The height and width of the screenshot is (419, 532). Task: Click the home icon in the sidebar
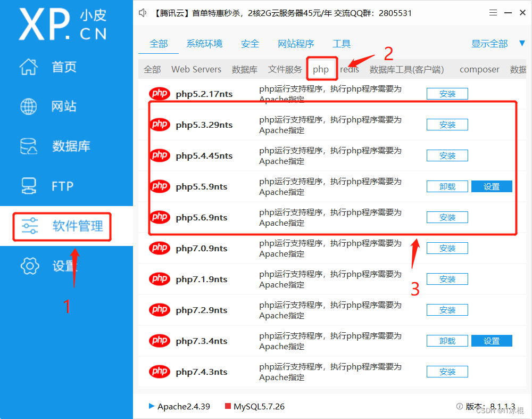click(x=29, y=67)
